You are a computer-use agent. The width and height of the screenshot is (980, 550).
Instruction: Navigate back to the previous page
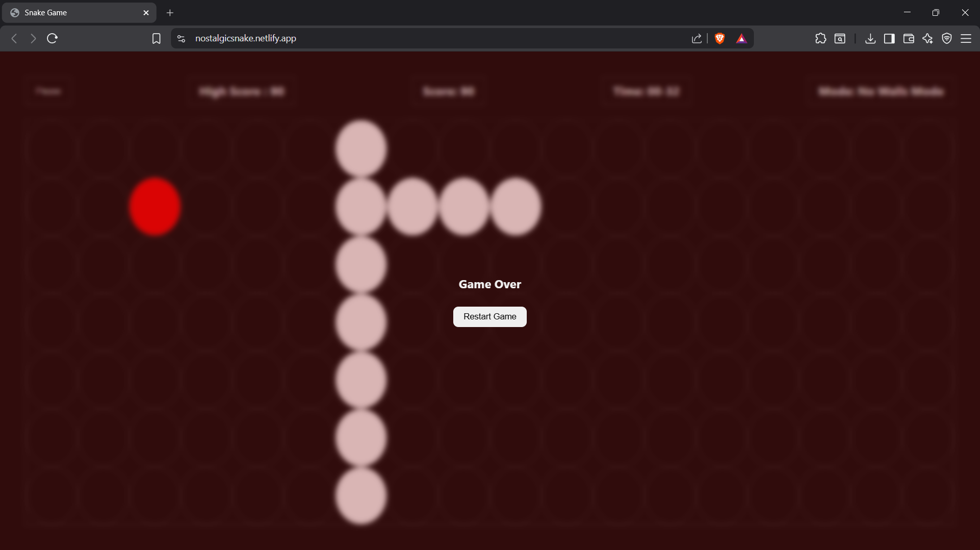(14, 38)
